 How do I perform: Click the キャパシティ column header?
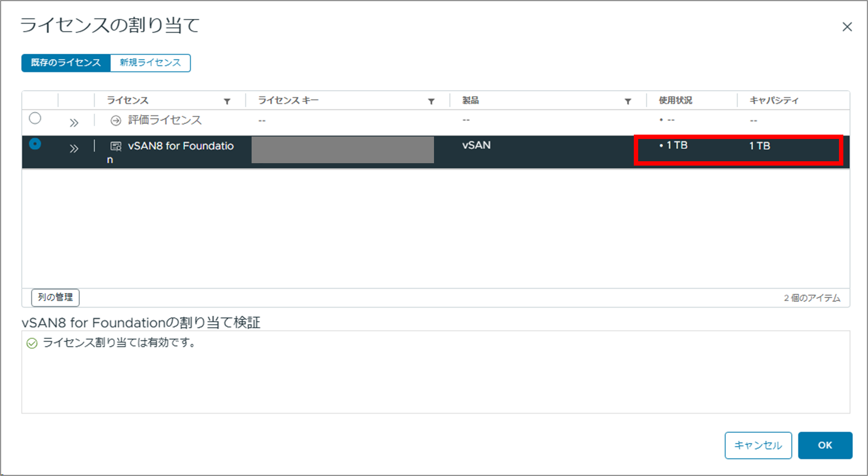[774, 100]
